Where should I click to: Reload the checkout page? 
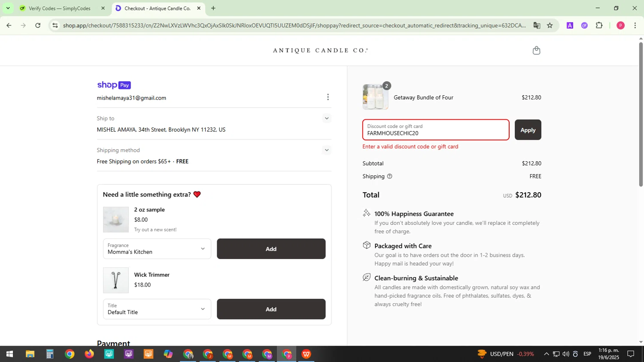coord(38,25)
